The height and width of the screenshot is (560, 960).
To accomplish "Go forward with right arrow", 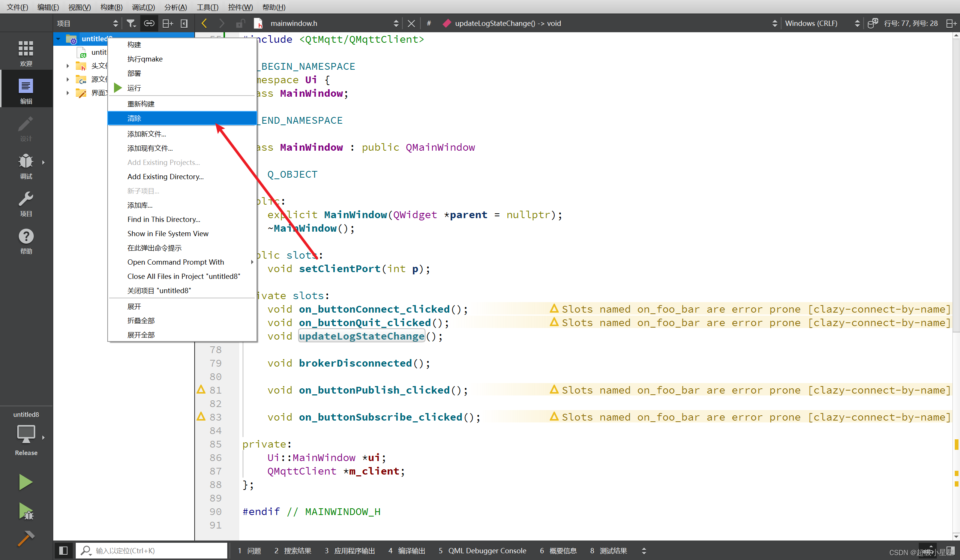I will (x=222, y=24).
